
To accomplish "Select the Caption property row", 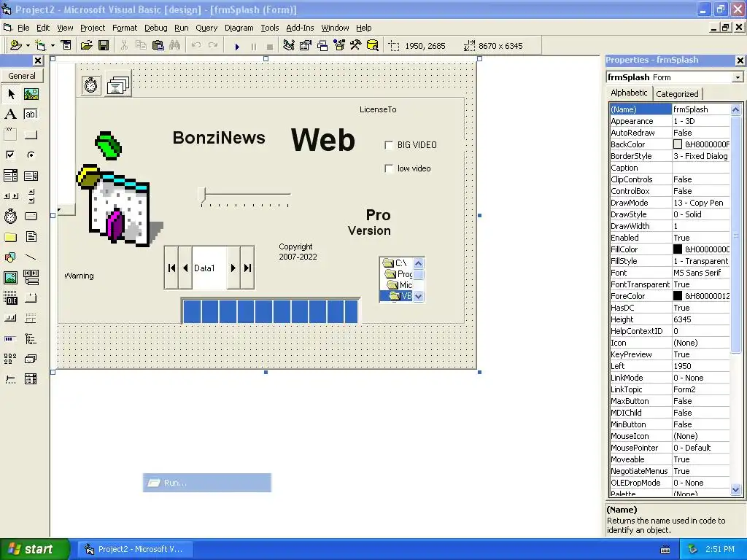I will pyautogui.click(x=670, y=168).
